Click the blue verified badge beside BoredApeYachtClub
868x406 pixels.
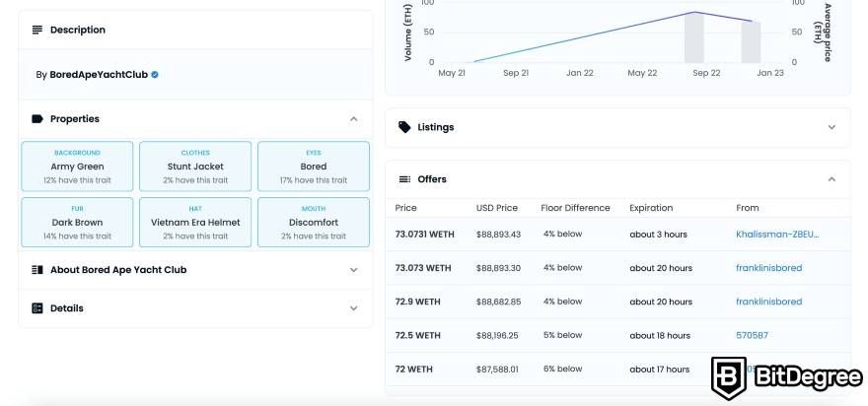coord(155,75)
